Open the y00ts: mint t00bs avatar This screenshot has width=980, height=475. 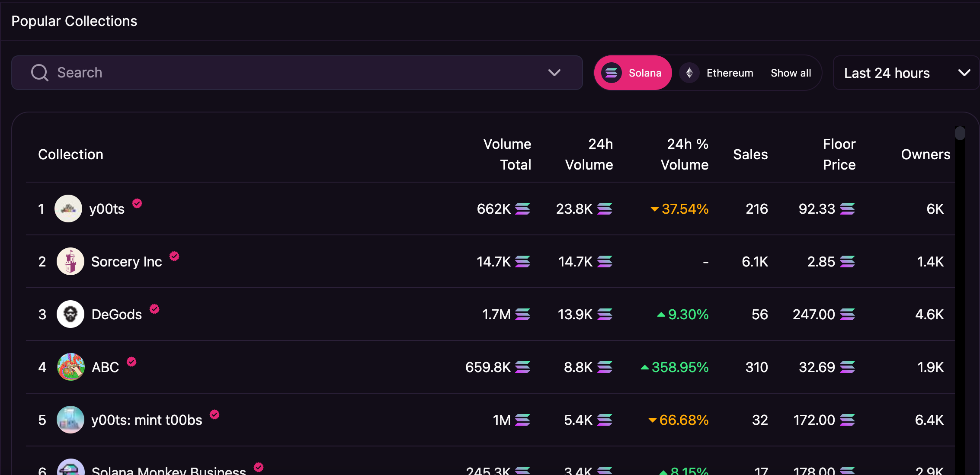coord(70,420)
